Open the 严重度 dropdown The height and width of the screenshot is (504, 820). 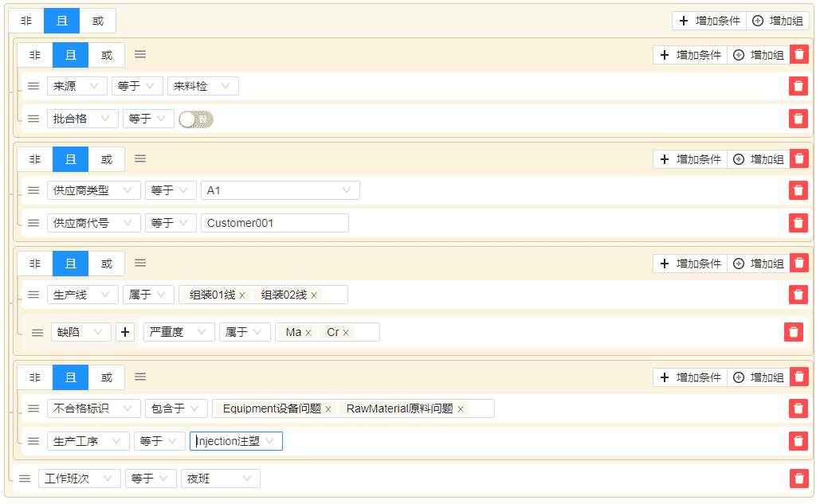pos(179,332)
